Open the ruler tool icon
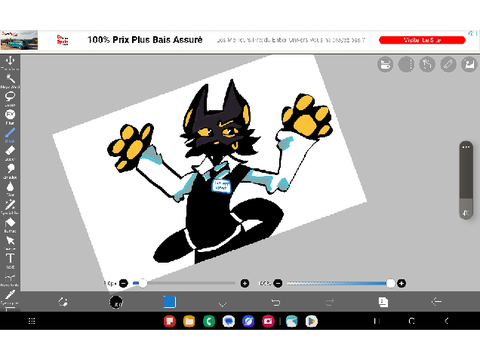Screen dimensions: 480x360 [x=448, y=64]
